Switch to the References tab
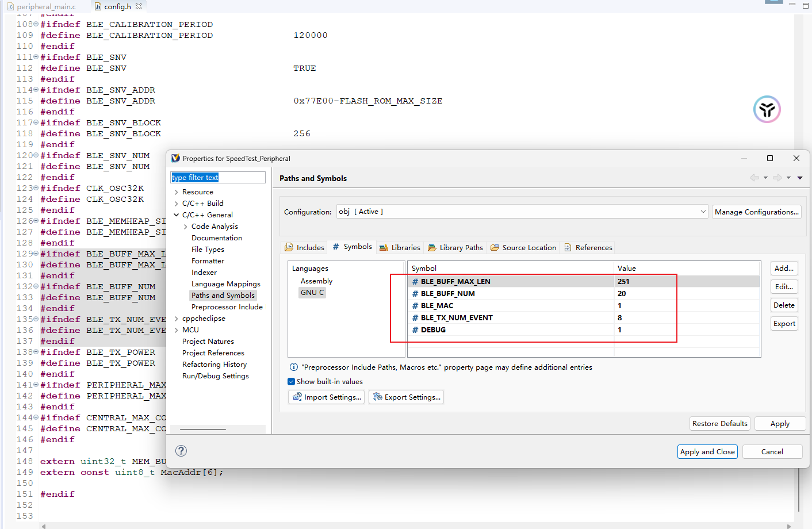This screenshot has height=529, width=812. click(588, 247)
